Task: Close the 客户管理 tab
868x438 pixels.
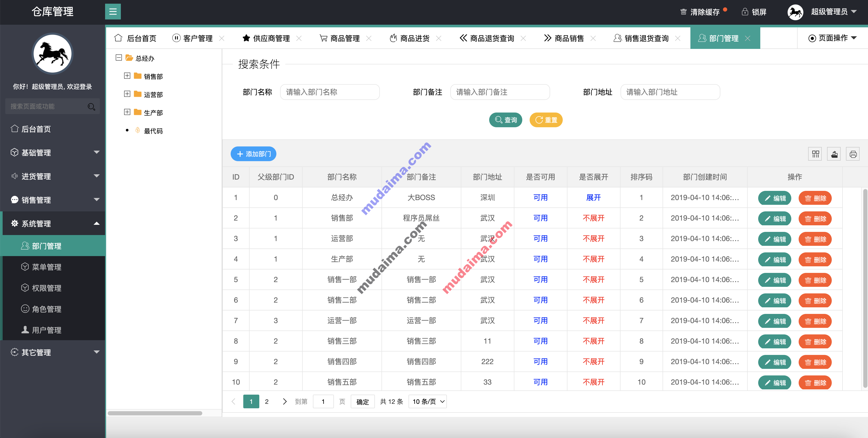Action: click(222, 38)
